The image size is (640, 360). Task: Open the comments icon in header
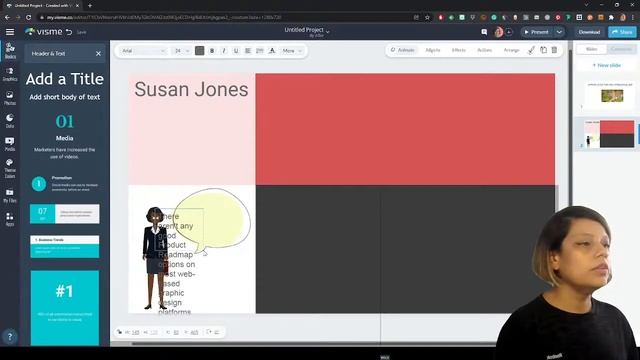484,32
